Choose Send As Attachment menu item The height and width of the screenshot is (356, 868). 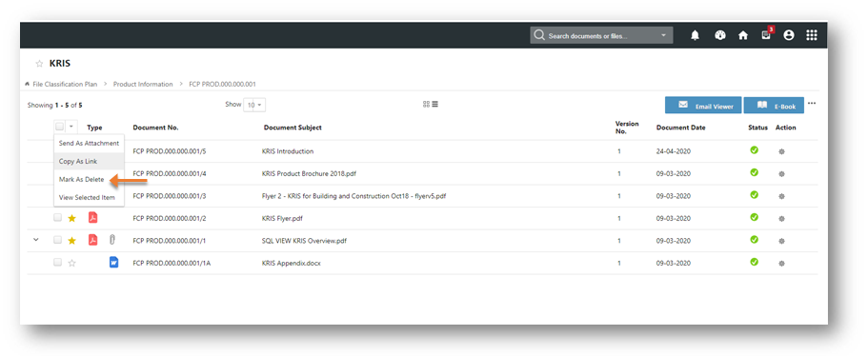pos(90,143)
